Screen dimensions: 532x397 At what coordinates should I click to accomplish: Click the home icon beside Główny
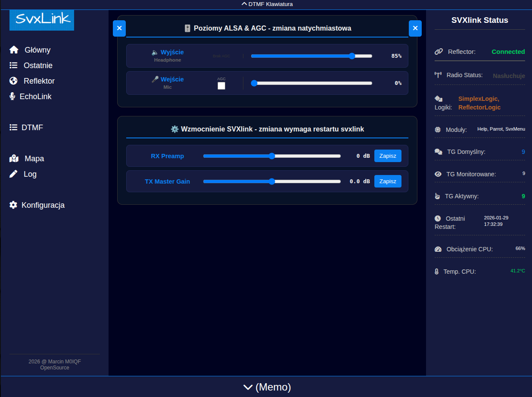14,50
